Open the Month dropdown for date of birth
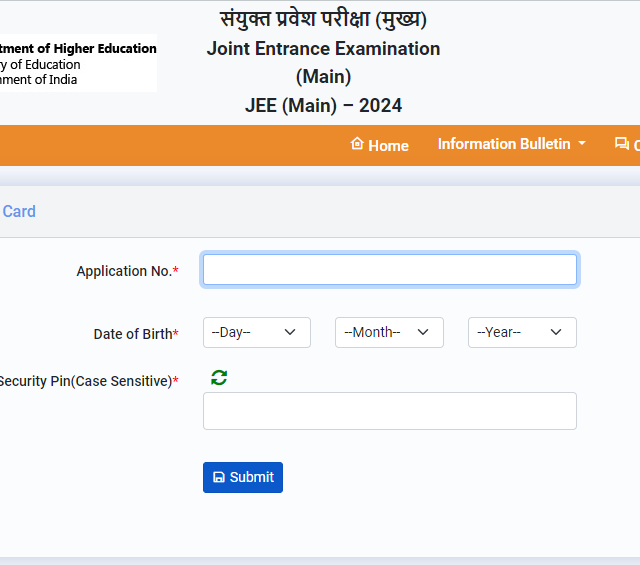 [x=389, y=332]
